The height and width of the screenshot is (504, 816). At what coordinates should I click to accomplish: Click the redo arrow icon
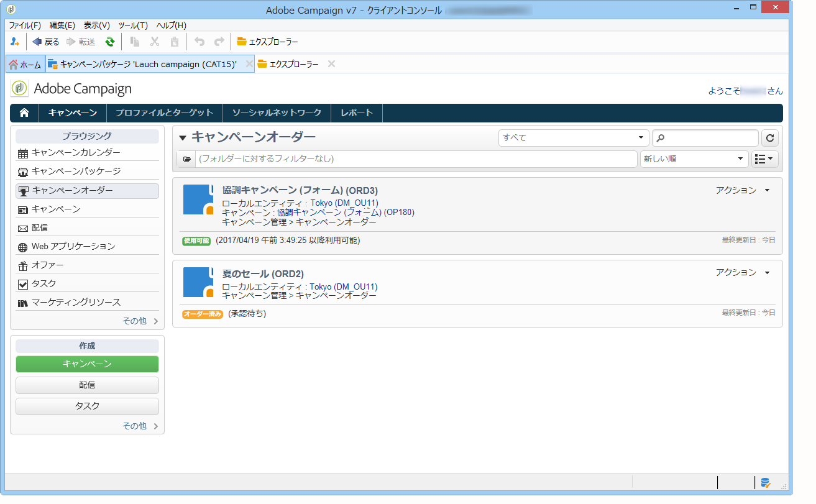[x=219, y=42]
